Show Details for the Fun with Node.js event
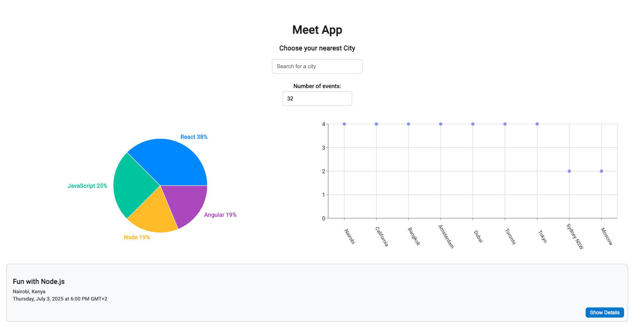Image resolution: width=644 pixels, height=327 pixels. [x=604, y=312]
